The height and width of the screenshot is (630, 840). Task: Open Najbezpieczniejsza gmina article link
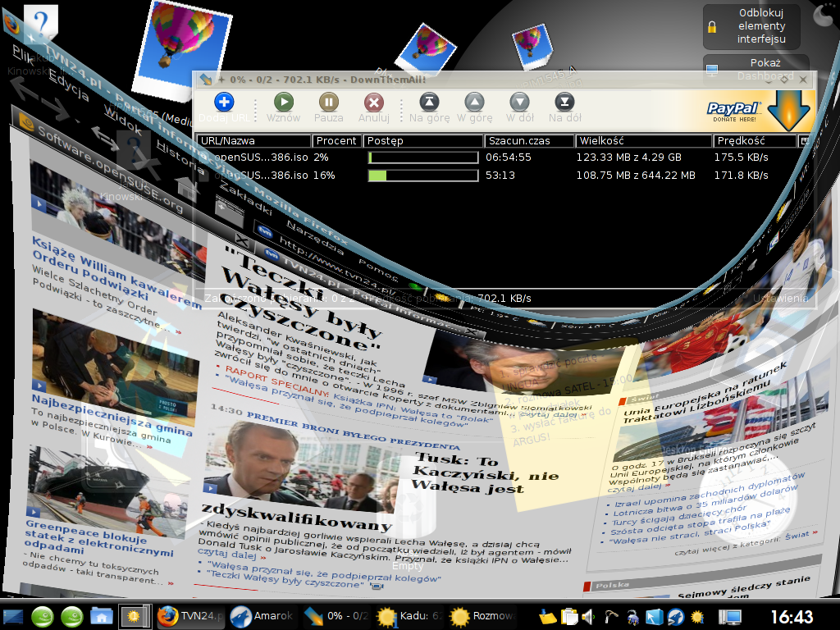click(x=112, y=414)
